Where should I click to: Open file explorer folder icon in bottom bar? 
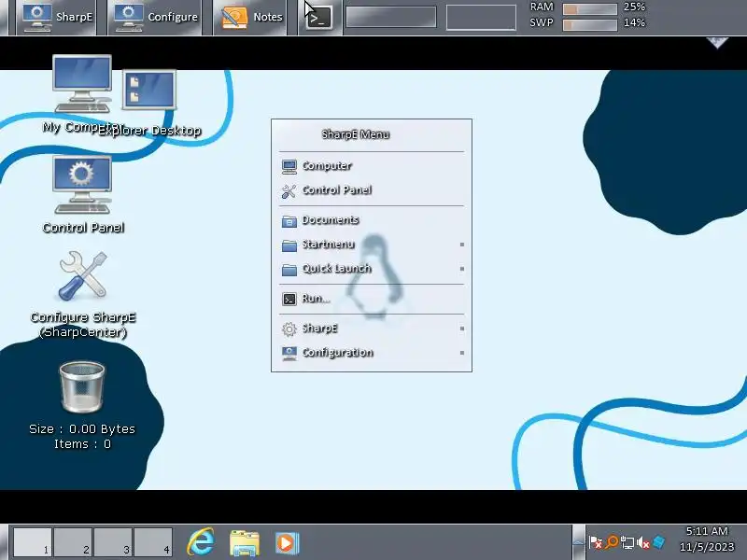pos(245,543)
